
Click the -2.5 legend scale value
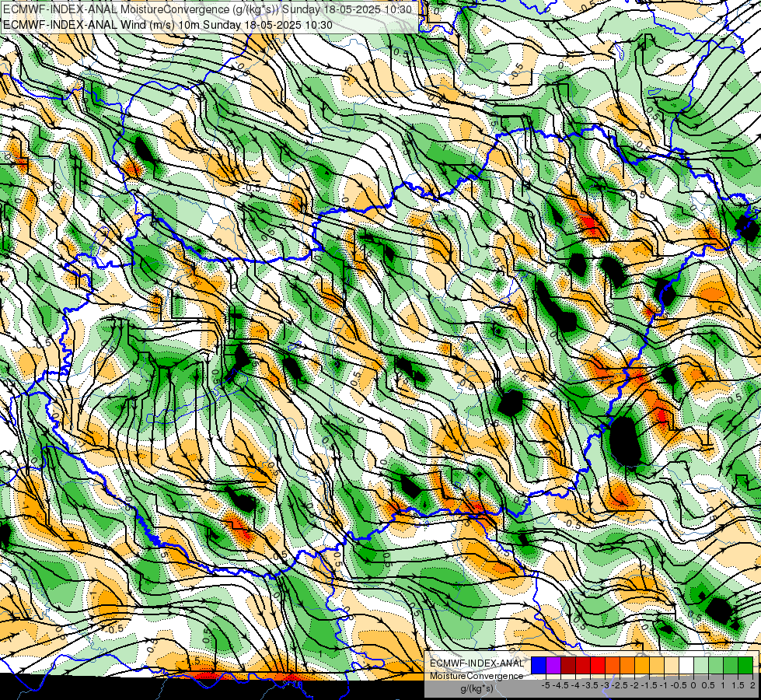pyautogui.click(x=620, y=685)
